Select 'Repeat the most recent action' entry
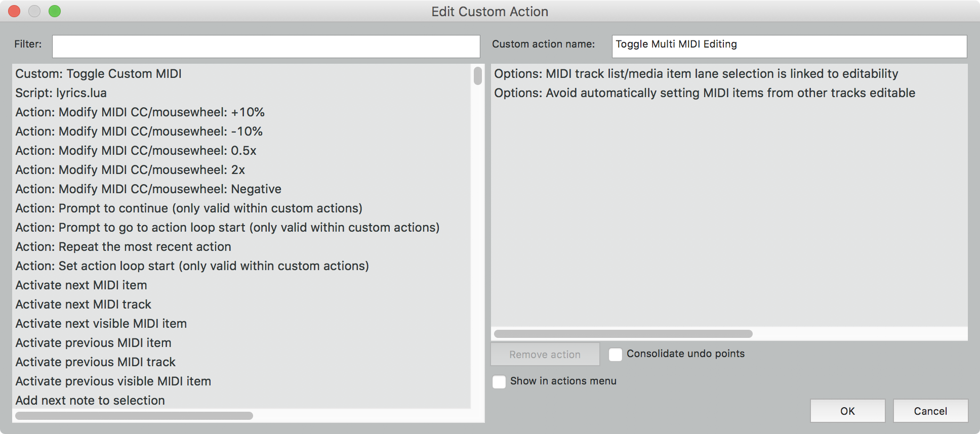The width and height of the screenshot is (980, 434). point(124,247)
